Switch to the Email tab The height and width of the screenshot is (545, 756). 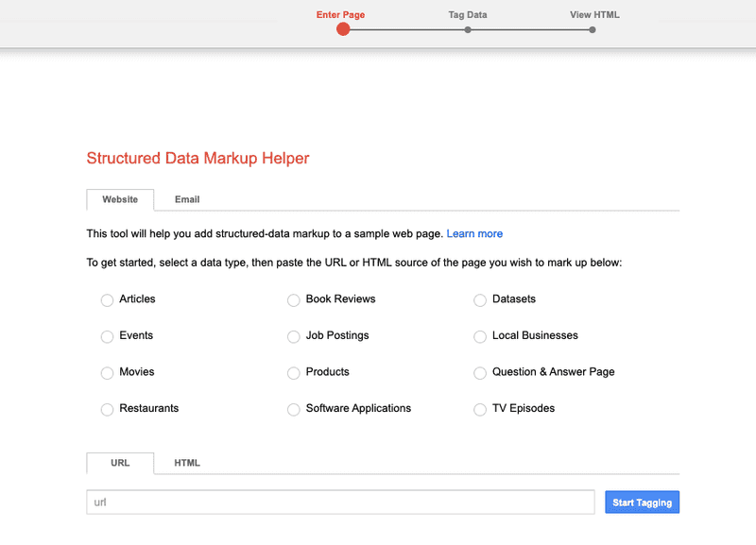187,199
